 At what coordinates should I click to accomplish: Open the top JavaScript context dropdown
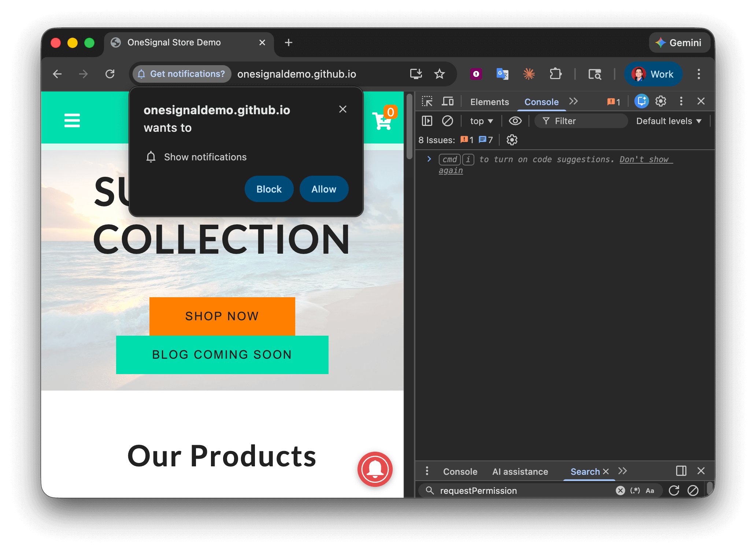click(481, 121)
